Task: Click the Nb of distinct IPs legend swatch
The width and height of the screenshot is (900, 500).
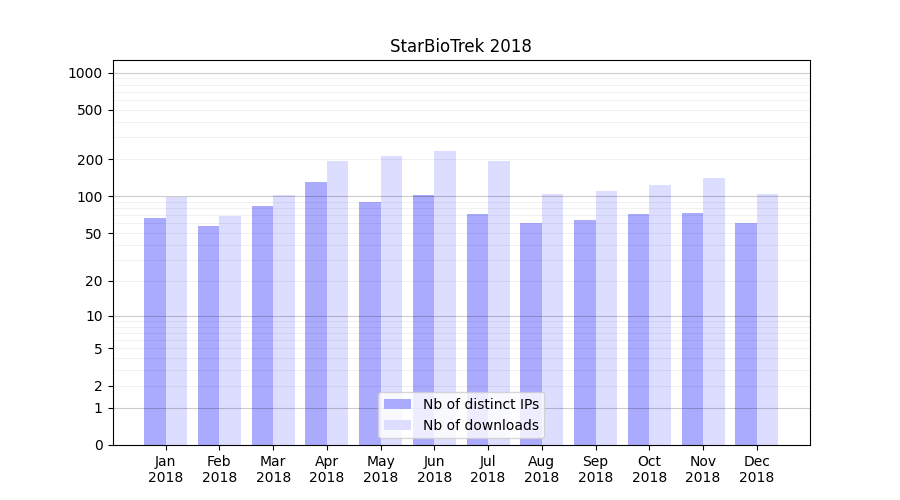Action: (x=397, y=404)
